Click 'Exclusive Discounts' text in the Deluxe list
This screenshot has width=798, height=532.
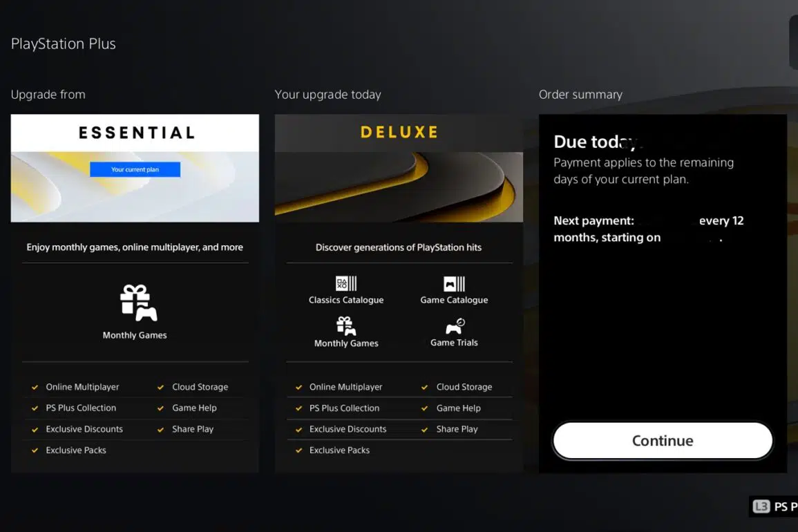348,429
